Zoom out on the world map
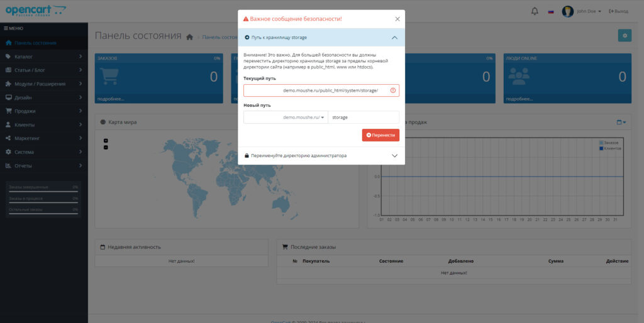This screenshot has width=644, height=323. 106,147
